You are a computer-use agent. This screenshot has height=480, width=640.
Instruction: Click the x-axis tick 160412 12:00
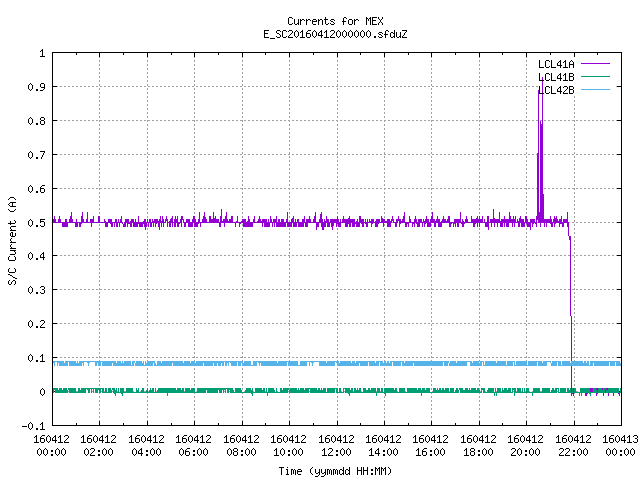pos(336,445)
